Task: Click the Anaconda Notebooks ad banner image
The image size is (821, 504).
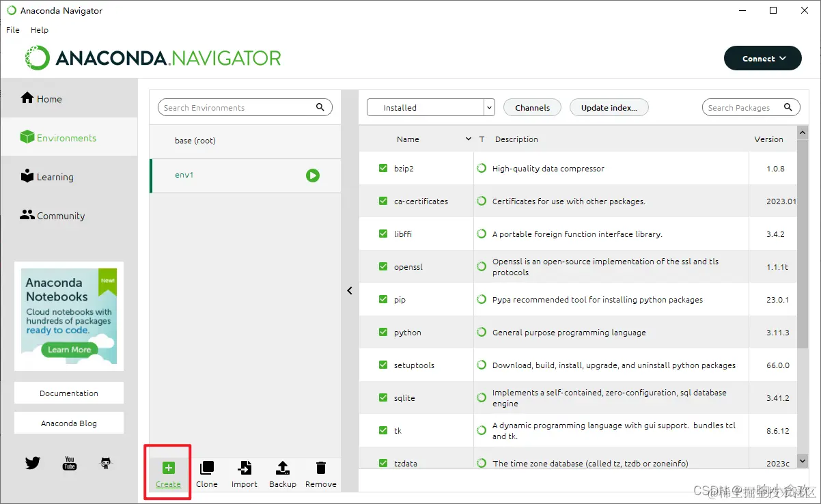Action: pos(69,316)
